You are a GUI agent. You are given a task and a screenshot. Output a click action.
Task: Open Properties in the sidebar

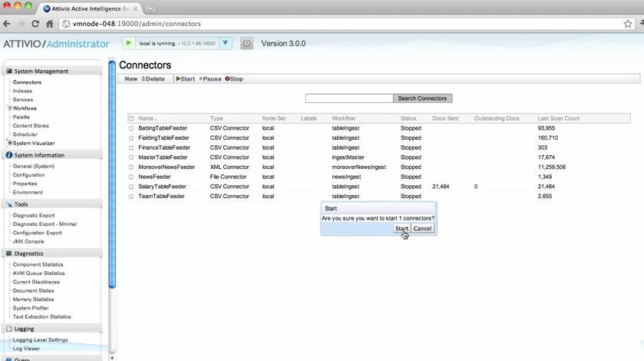[25, 184]
